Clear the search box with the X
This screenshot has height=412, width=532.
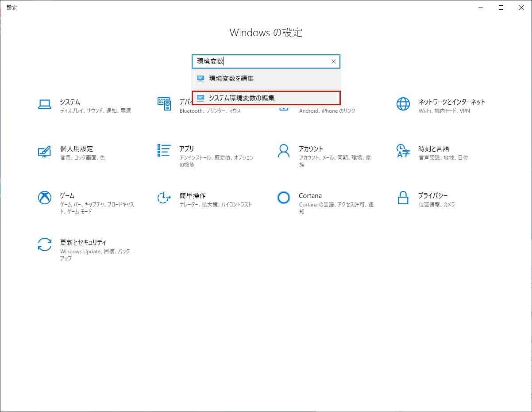pyautogui.click(x=334, y=61)
